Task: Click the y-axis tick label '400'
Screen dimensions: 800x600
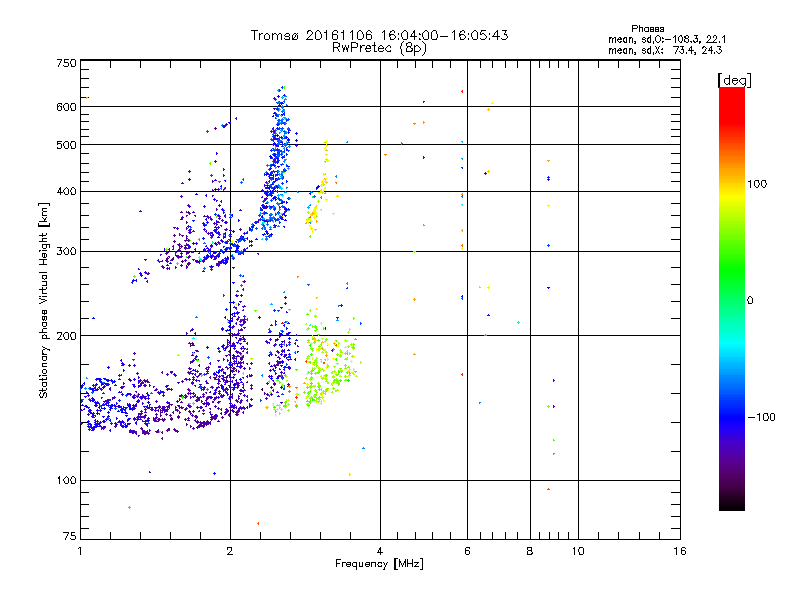Action: (66, 192)
